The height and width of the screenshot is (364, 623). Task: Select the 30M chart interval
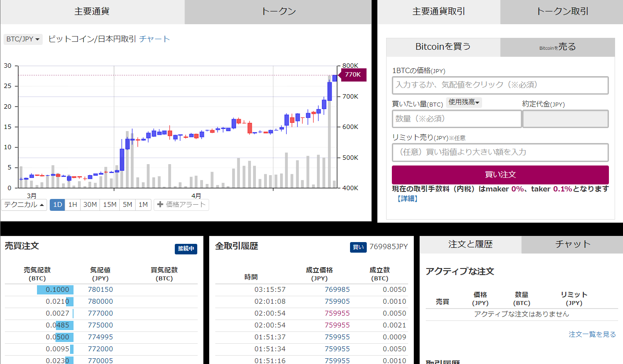[x=90, y=205]
